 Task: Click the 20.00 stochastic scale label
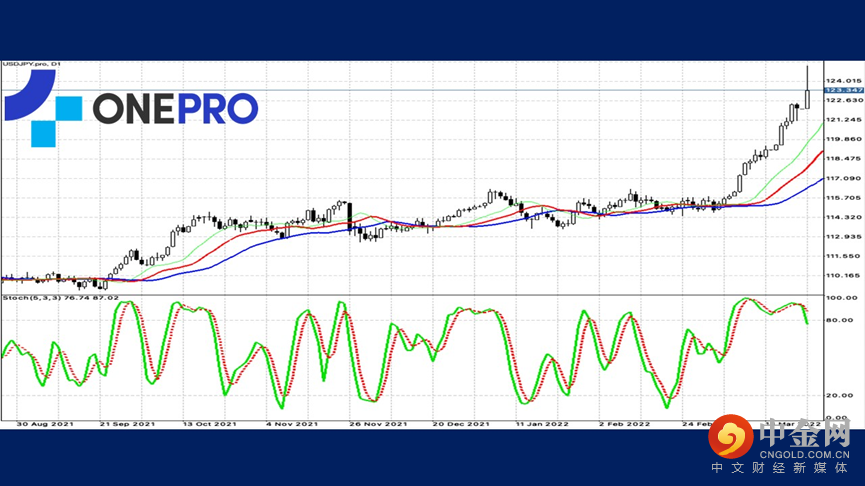(840, 396)
